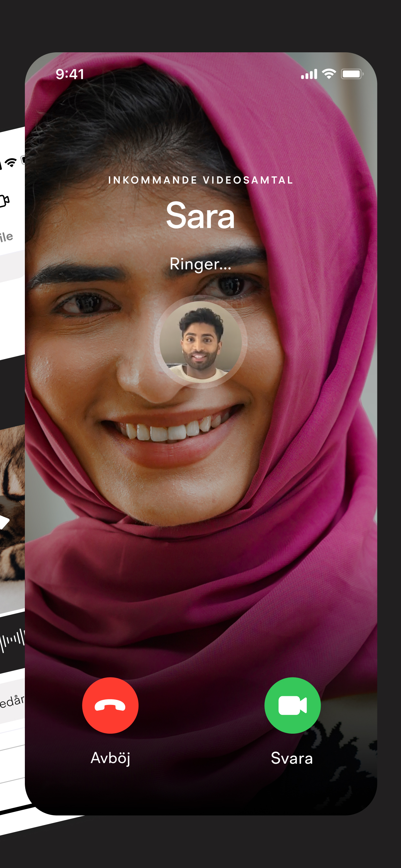This screenshot has height=868, width=401.
Task: Tap the play button on background cat video
Action: click(4, 522)
